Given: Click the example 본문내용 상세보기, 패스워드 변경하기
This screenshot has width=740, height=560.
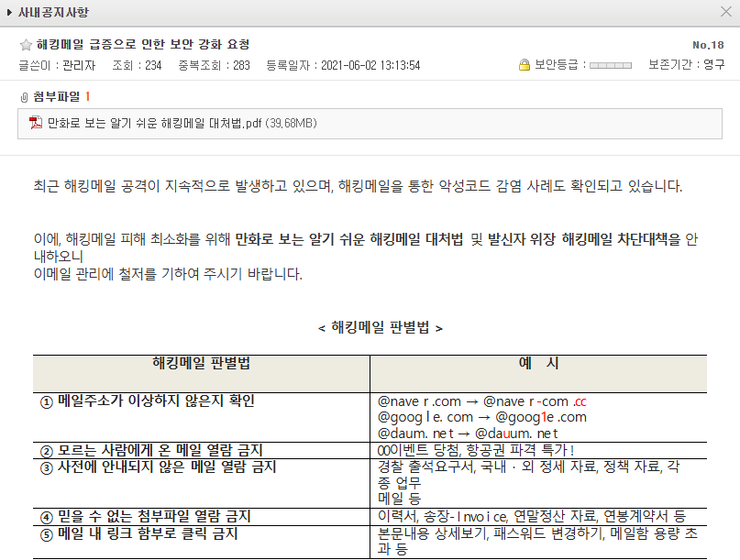Looking at the screenshot, I should click(x=537, y=541).
